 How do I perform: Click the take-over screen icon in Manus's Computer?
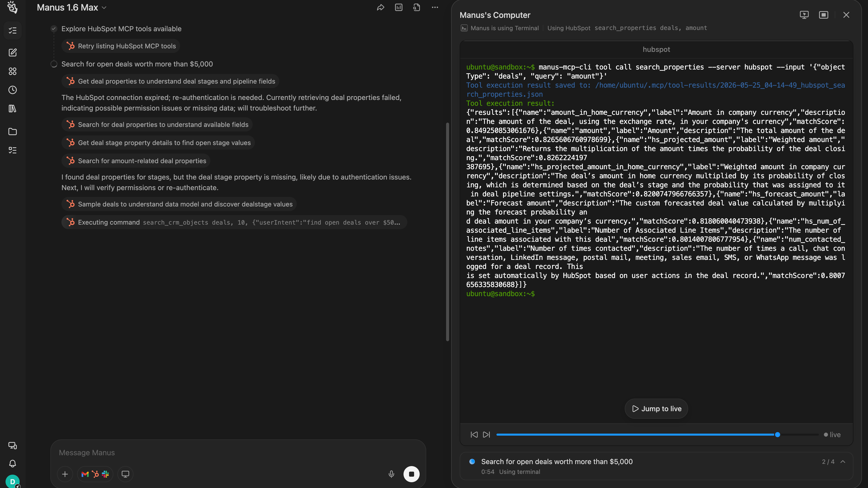click(804, 15)
